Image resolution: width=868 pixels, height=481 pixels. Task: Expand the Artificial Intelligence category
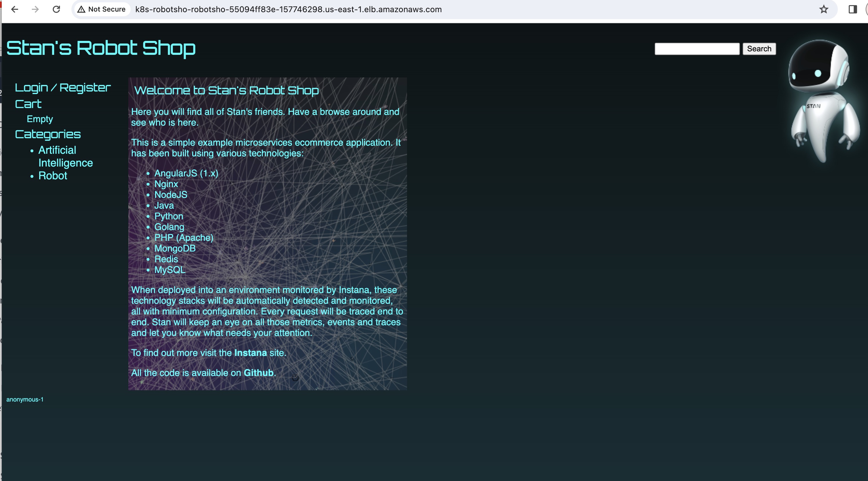click(x=65, y=156)
